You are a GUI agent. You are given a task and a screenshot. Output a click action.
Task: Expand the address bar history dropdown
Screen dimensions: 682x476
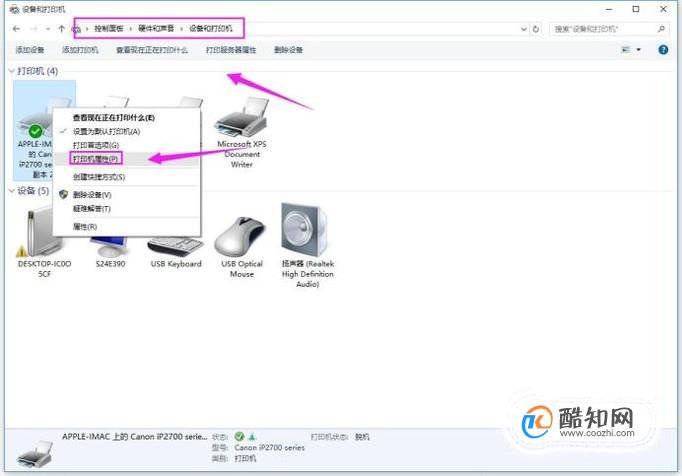[x=524, y=29]
